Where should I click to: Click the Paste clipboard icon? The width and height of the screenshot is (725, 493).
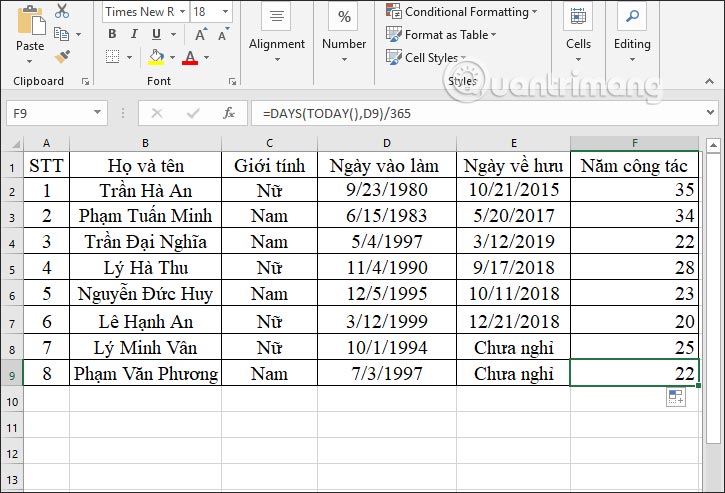[x=31, y=20]
